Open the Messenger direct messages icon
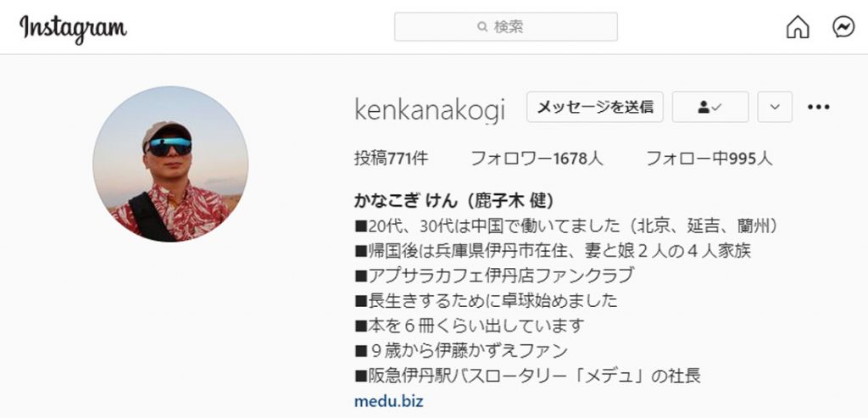Image resolution: width=868 pixels, height=418 pixels. coord(843,26)
